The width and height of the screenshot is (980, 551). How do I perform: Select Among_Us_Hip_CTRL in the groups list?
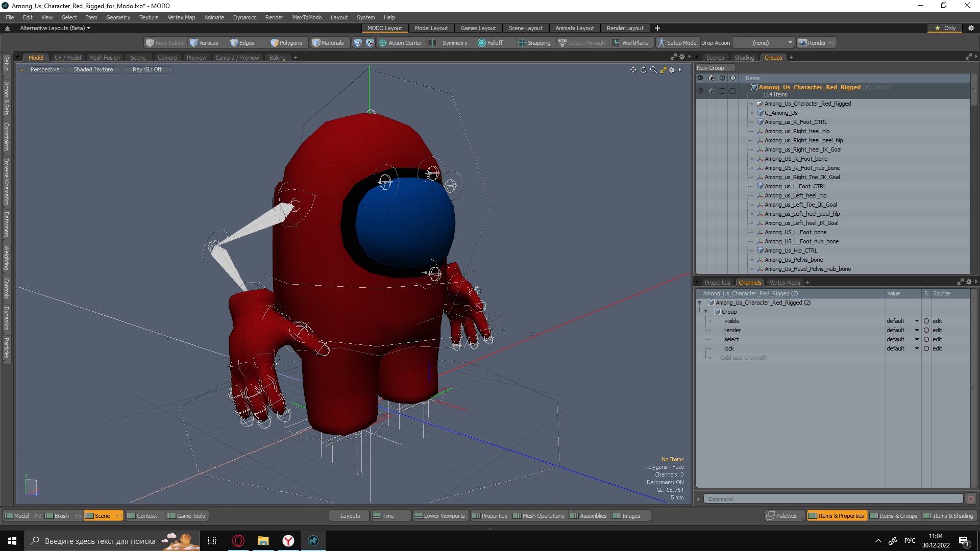[791, 251]
